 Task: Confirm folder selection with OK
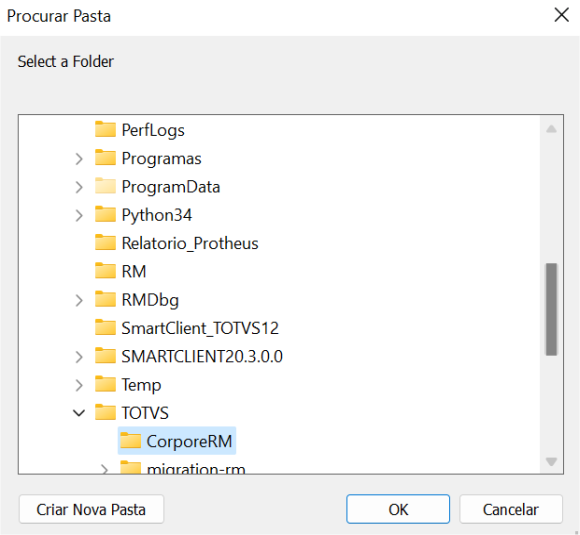point(398,509)
